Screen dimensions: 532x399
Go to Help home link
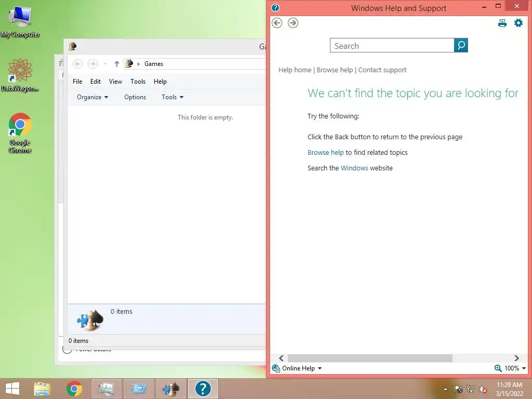[x=295, y=70]
